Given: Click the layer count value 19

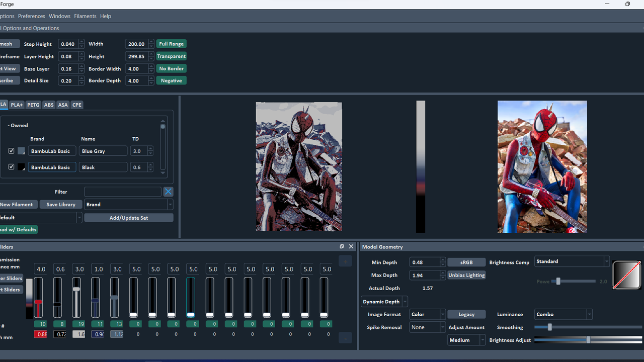Looking at the screenshot, I should [78, 324].
